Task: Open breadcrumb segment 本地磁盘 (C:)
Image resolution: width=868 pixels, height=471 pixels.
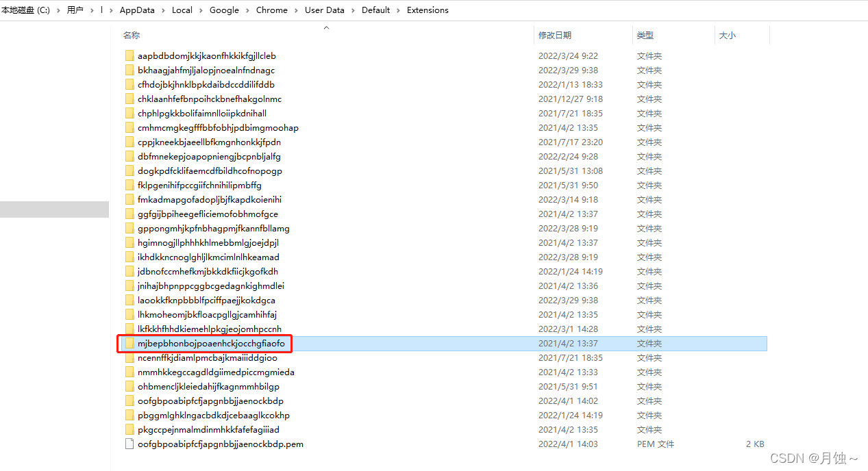Action: point(25,10)
